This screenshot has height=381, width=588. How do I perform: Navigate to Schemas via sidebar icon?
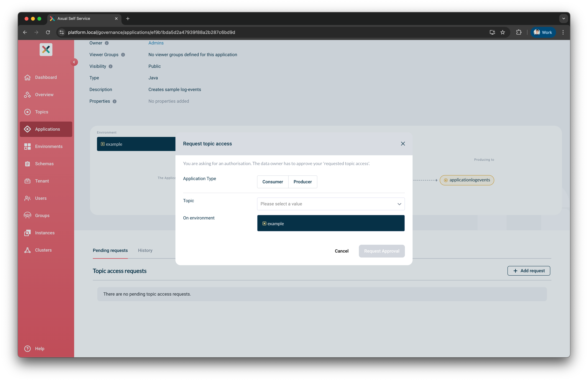tap(27, 163)
